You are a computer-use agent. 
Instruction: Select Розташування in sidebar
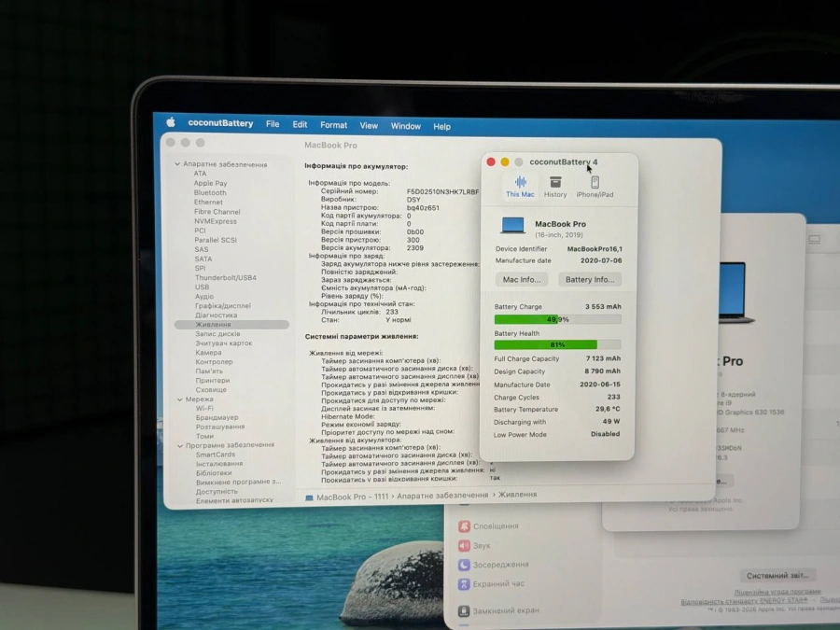pyautogui.click(x=220, y=427)
